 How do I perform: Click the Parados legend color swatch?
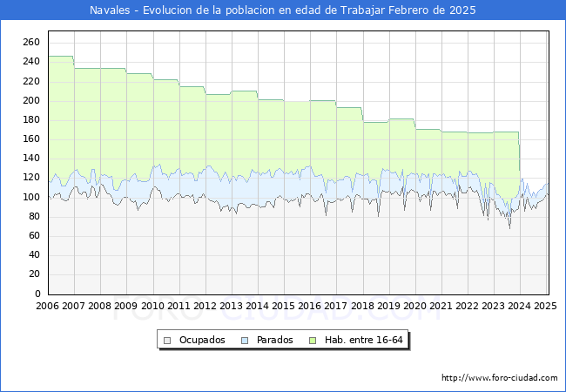pos(245,341)
